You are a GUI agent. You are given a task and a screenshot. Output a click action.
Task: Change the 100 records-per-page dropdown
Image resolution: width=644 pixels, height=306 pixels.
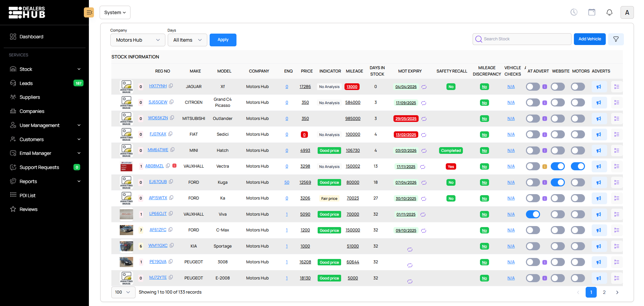click(x=123, y=292)
